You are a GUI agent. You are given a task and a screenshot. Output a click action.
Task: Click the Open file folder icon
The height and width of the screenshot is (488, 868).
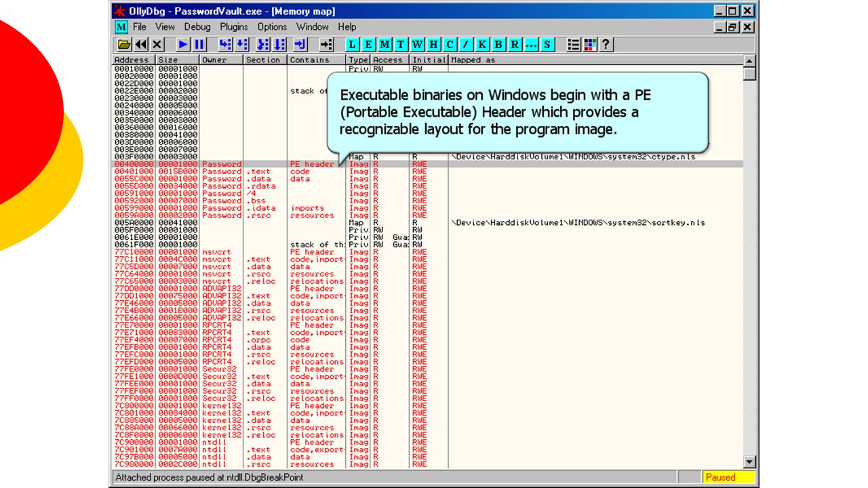[x=124, y=45]
